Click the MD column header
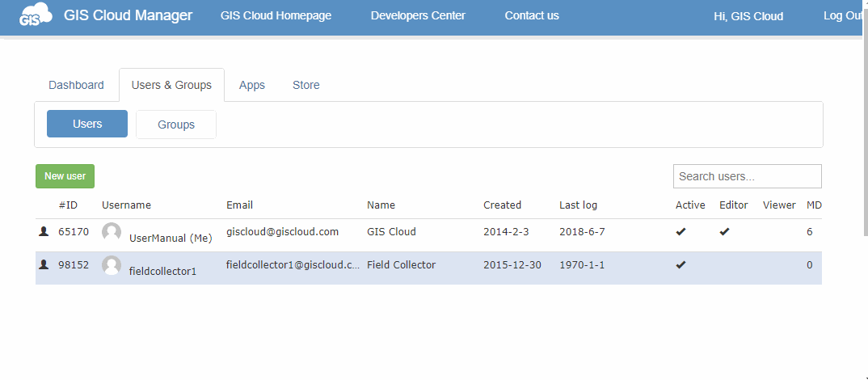 point(814,205)
